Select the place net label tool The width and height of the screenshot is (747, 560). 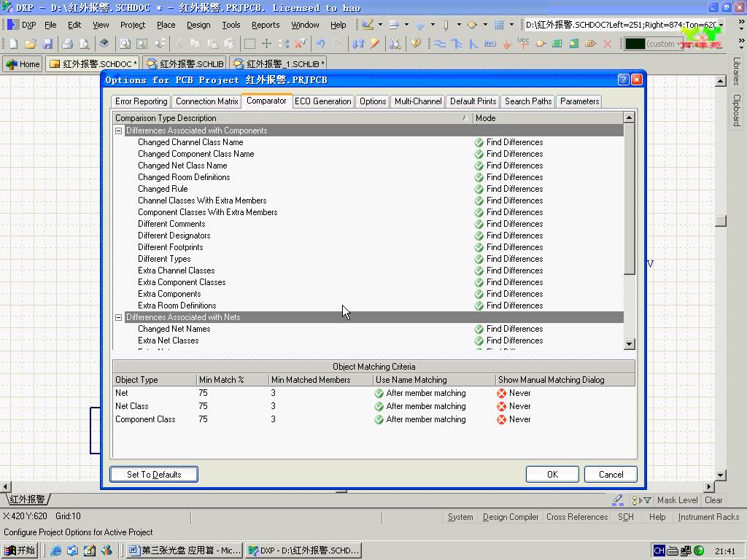(489, 44)
